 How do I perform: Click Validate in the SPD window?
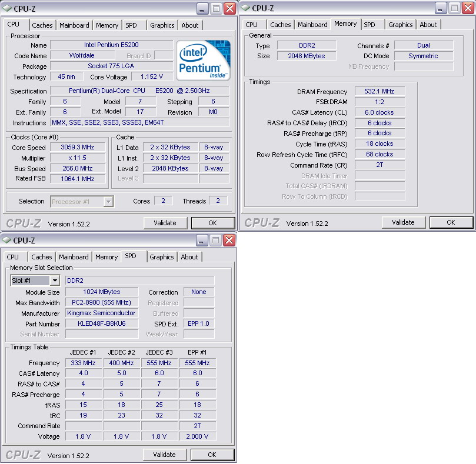coord(165,455)
